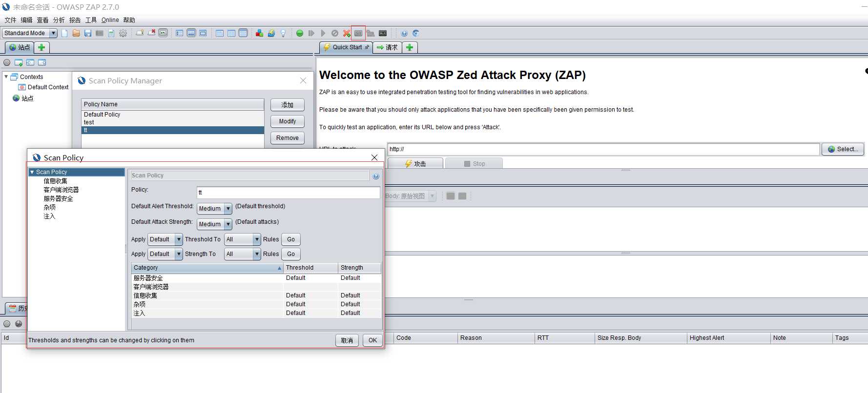Open the 编辑 menu
The width and height of the screenshot is (868, 393).
click(x=26, y=20)
